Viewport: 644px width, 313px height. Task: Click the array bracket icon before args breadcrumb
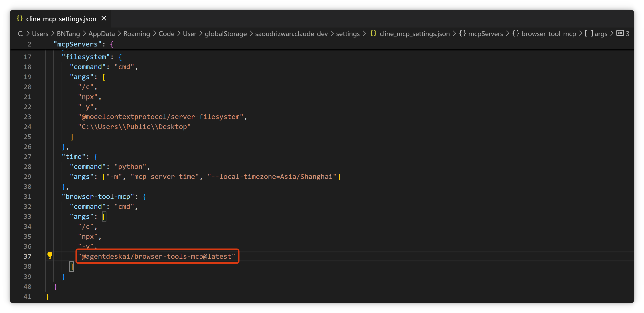(x=589, y=34)
